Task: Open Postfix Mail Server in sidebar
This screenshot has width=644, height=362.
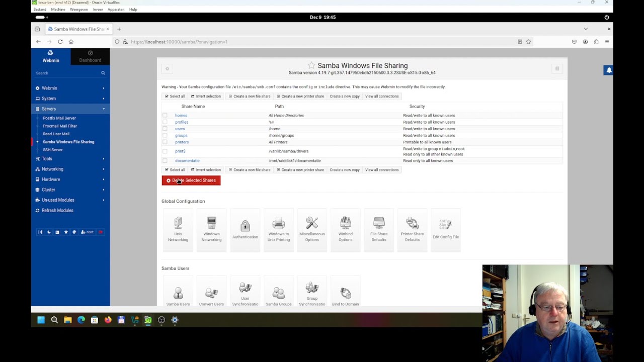Action: coord(59,118)
